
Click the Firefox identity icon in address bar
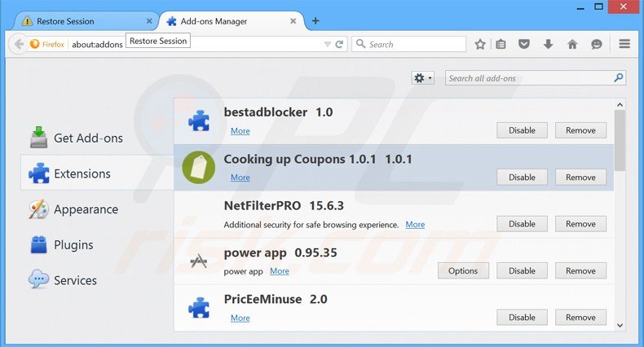34,44
